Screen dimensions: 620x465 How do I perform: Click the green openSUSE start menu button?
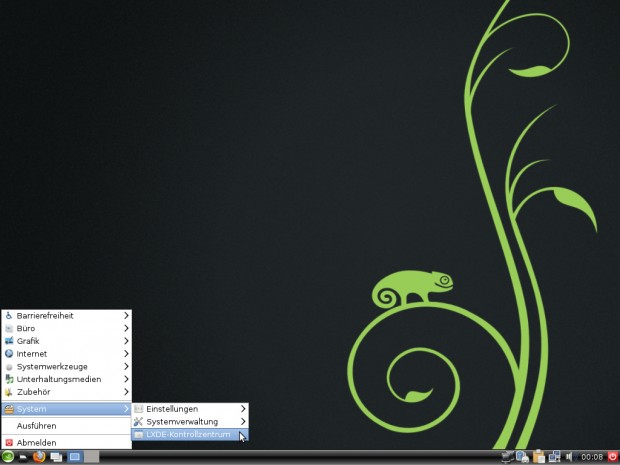point(8,457)
